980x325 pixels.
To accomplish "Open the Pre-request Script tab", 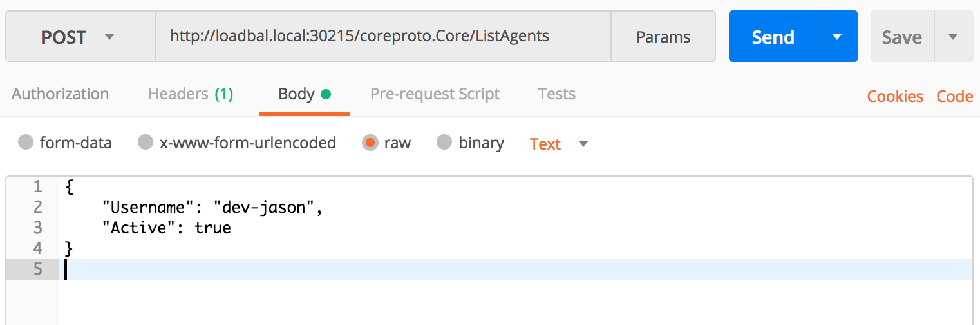I will click(435, 94).
